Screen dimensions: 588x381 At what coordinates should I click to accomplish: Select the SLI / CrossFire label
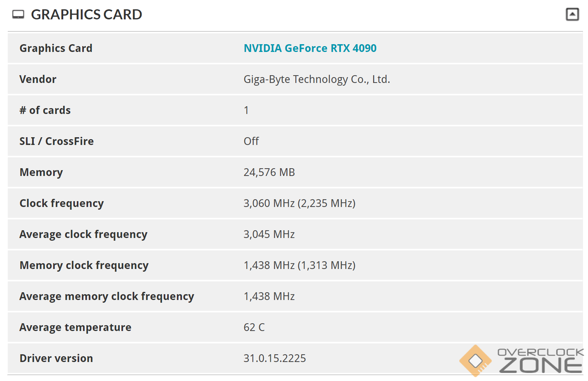57,141
